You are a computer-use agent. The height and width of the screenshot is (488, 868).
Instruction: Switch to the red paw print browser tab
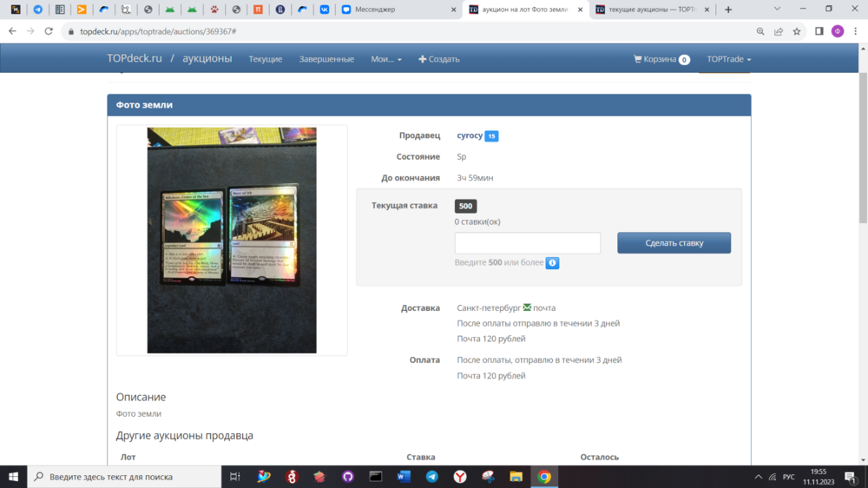214,10
